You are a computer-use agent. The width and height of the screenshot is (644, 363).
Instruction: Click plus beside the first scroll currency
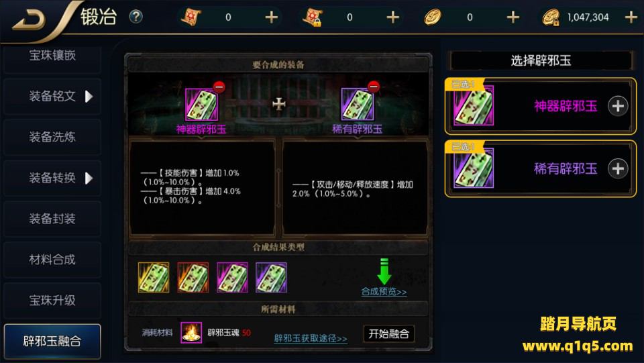click(271, 17)
